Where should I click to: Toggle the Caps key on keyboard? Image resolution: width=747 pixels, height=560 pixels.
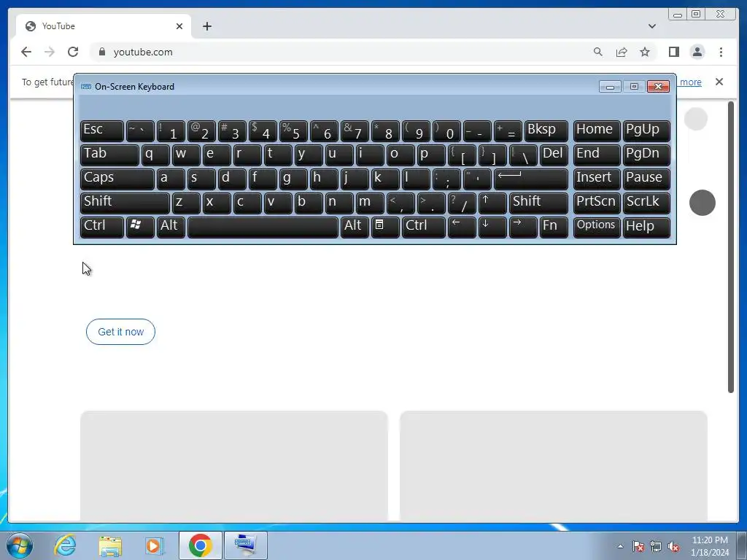117,179
